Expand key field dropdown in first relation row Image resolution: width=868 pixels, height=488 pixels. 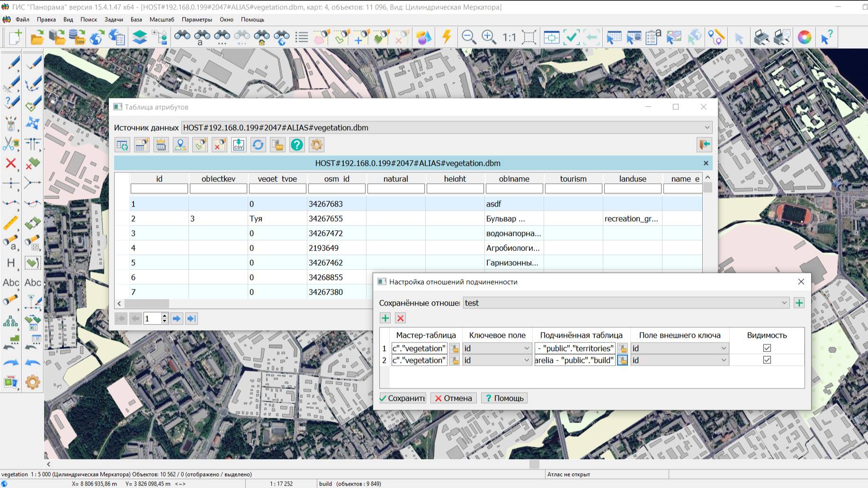(x=526, y=348)
